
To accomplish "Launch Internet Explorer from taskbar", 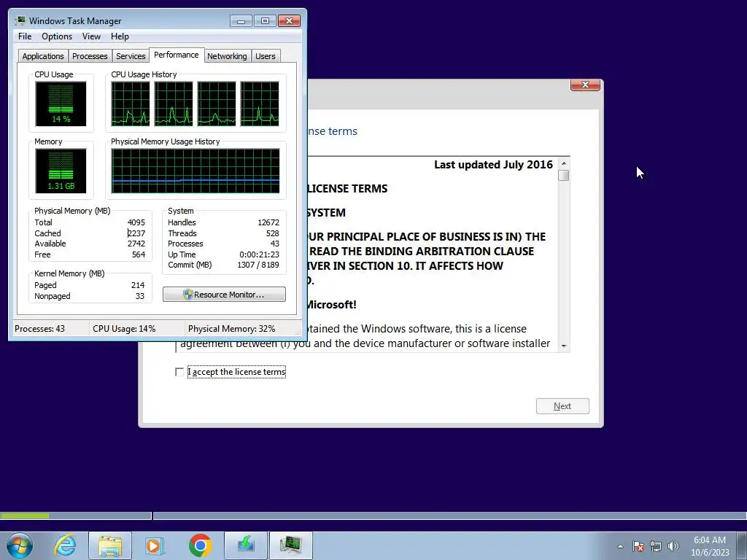I will [x=65, y=545].
